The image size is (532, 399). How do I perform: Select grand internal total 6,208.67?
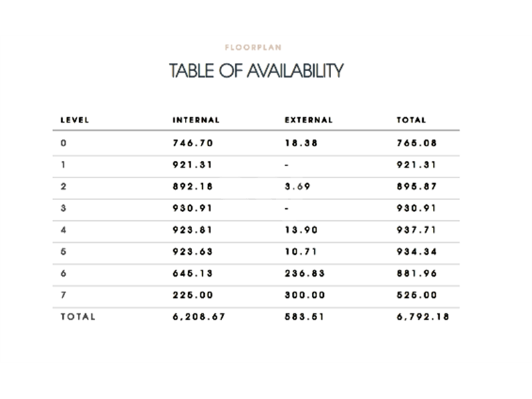[x=199, y=317]
